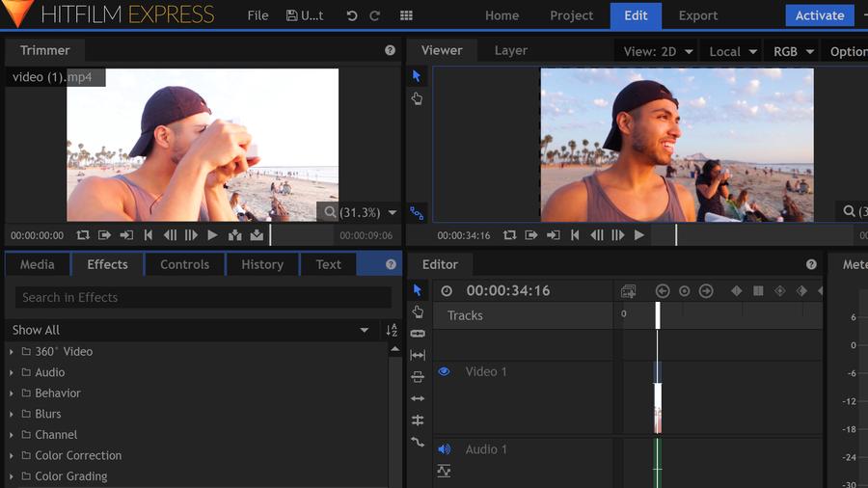
Task: Set in point in Trimmer
Action: click(x=104, y=235)
